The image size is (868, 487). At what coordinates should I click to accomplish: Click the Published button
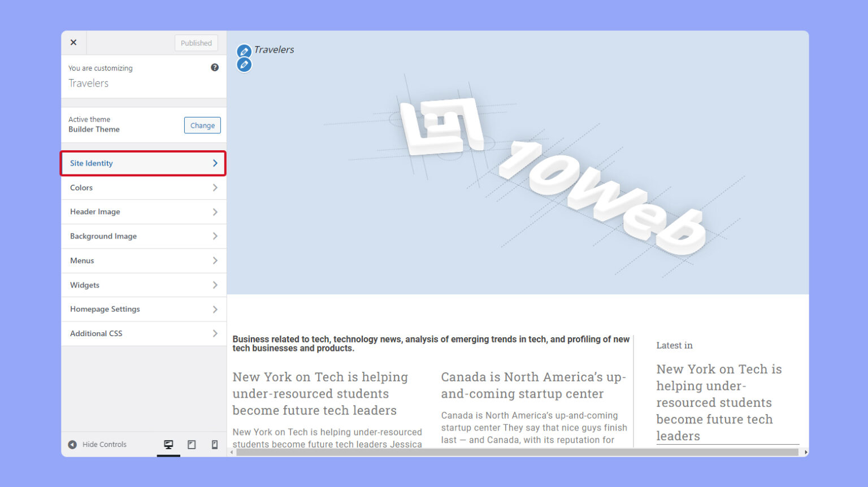(196, 42)
